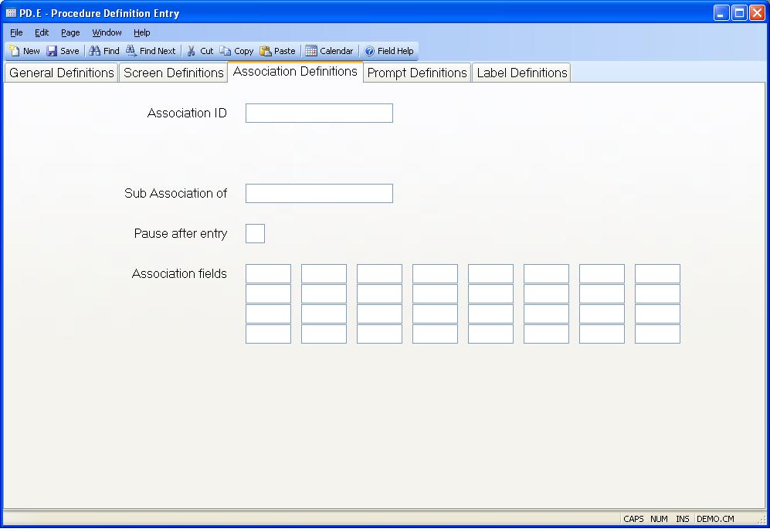Click the Copy label in toolbar
Image resolution: width=770 pixels, height=532 pixels.
point(243,51)
